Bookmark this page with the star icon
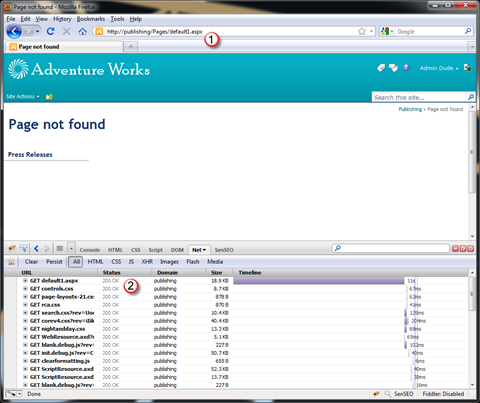This screenshot has height=403, width=480. click(362, 31)
